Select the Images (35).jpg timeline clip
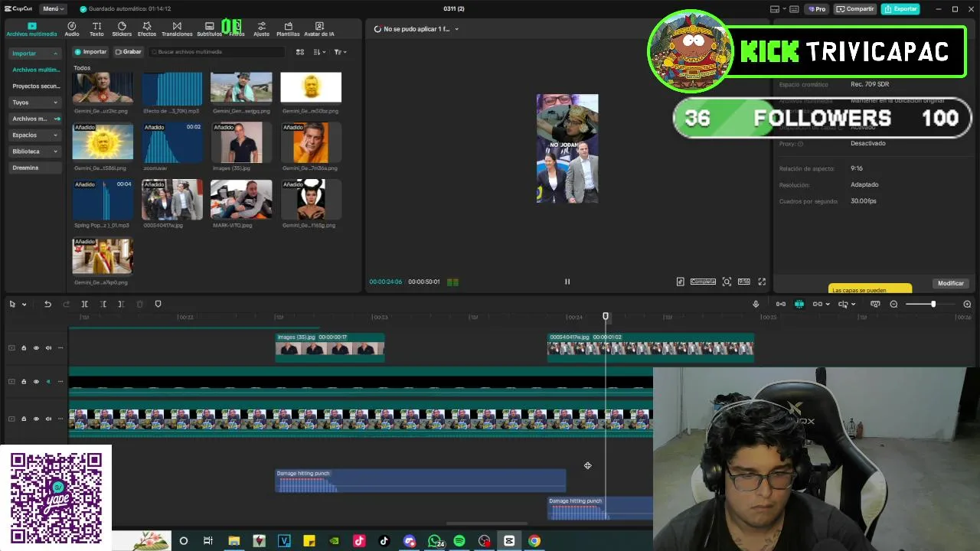980x551 pixels. pyautogui.click(x=330, y=347)
